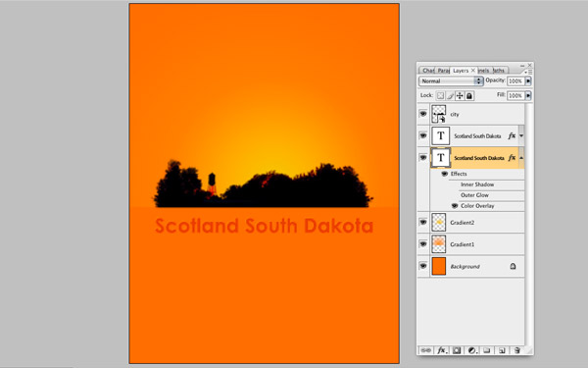Click the T thumbnail of upper text layer
588x368 pixels.
click(441, 135)
